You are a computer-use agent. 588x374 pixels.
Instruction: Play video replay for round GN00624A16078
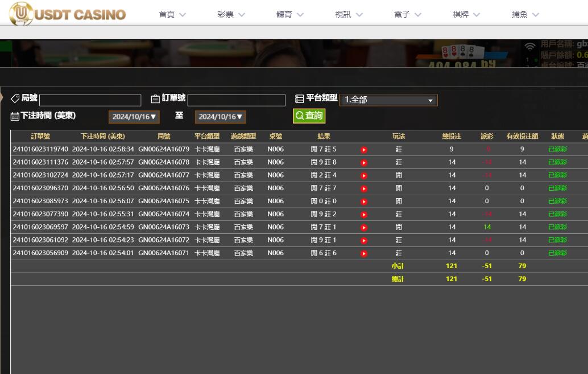(364, 163)
